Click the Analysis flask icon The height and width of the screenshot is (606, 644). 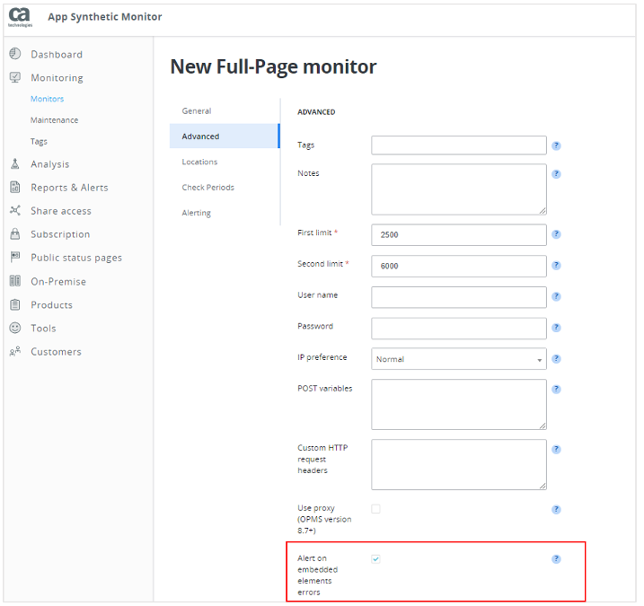(x=15, y=164)
